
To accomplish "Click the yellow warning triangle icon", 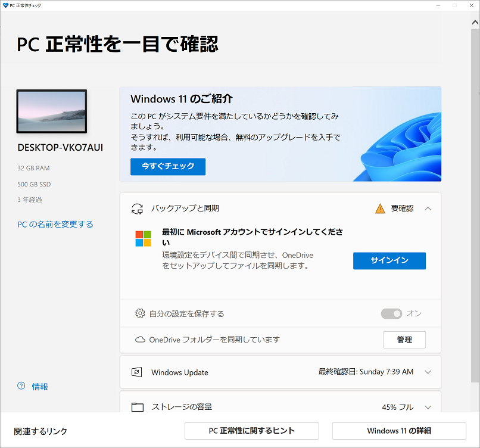I will click(x=380, y=209).
